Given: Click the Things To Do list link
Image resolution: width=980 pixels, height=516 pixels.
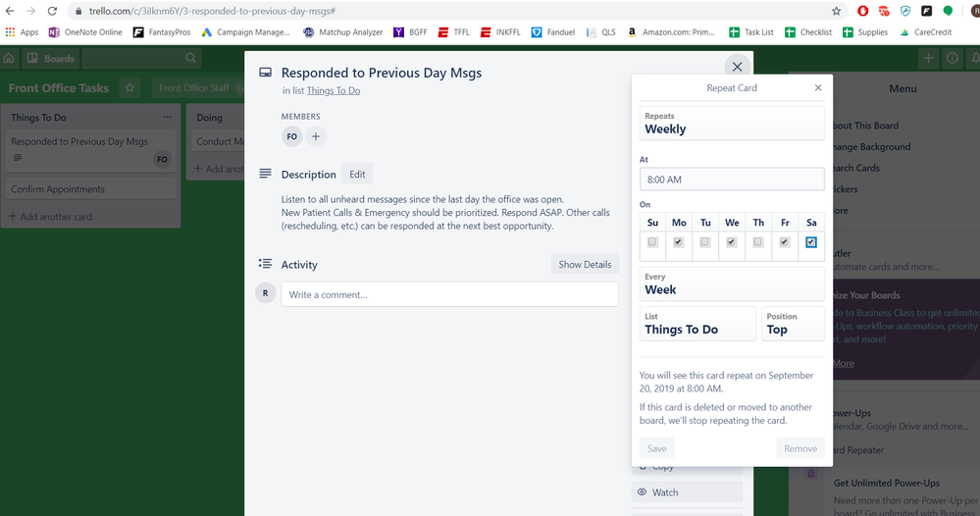Looking at the screenshot, I should [334, 90].
